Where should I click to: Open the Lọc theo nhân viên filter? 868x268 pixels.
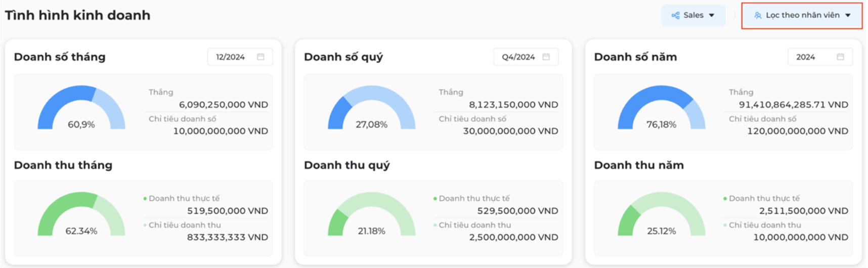pos(802,16)
